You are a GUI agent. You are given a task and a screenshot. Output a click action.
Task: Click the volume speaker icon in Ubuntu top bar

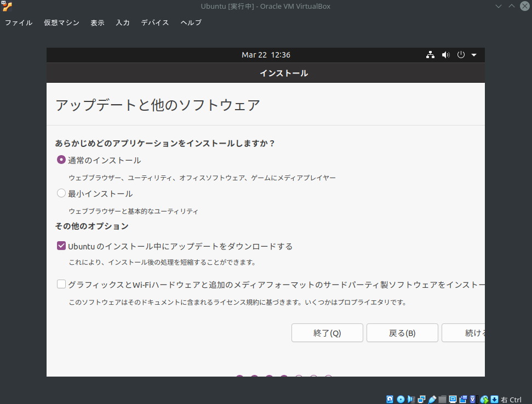click(x=446, y=55)
